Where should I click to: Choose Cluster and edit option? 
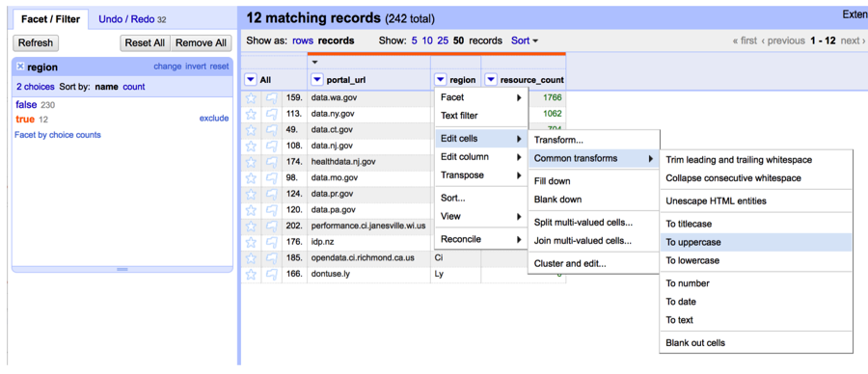click(x=593, y=264)
